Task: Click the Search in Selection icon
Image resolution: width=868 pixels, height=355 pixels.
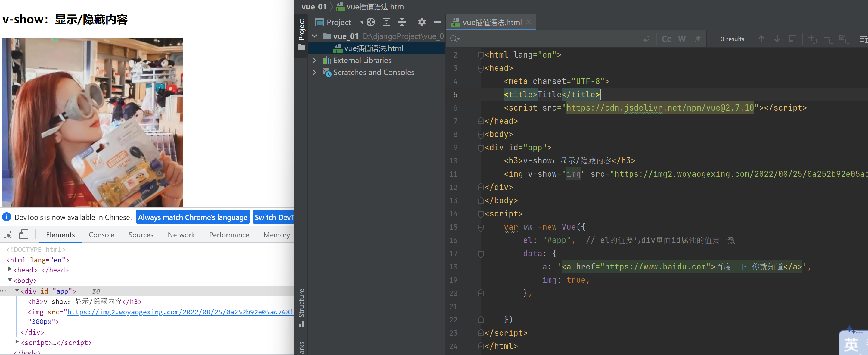Action: 792,39
